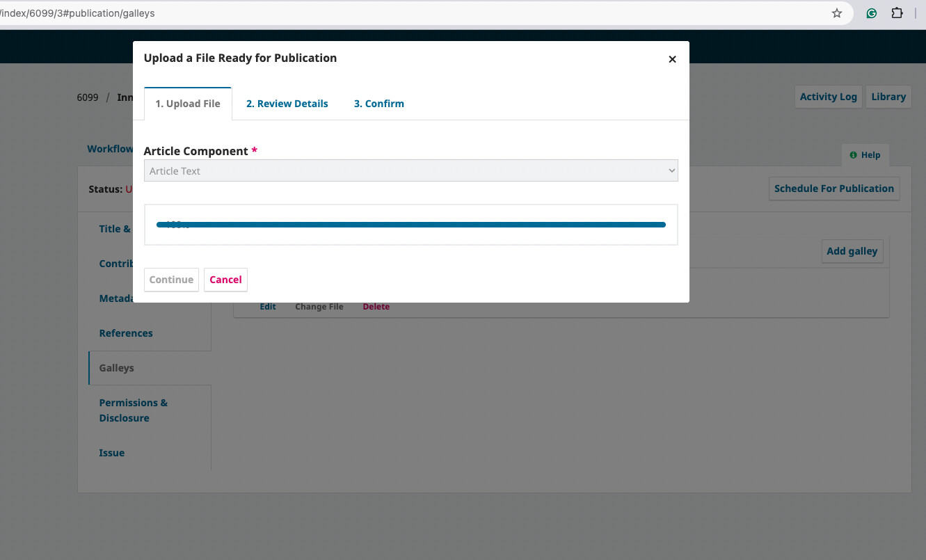This screenshot has width=926, height=560.
Task: Go to the 2. Review Details tab
Action: [287, 104]
